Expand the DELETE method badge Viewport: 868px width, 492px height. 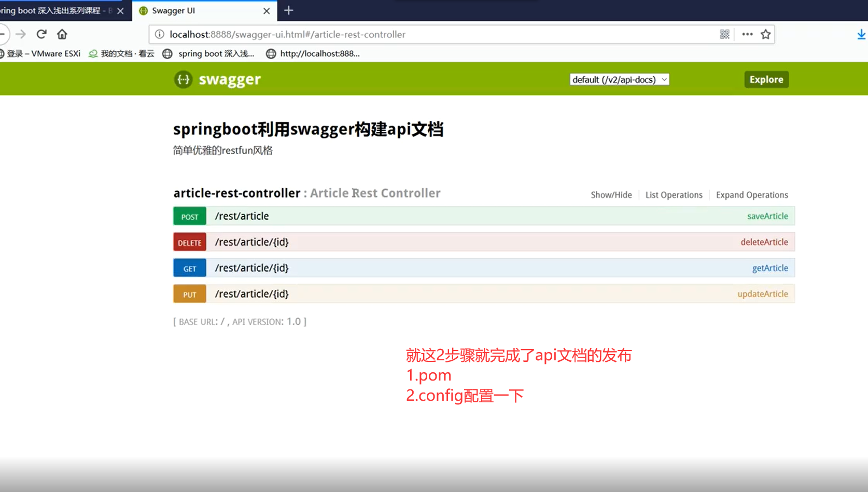pos(190,242)
